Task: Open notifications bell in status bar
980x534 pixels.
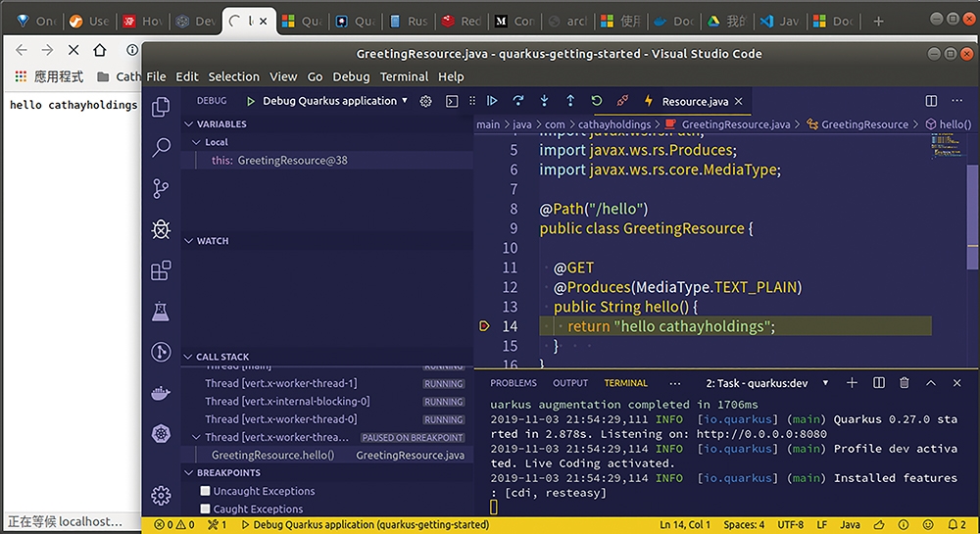Action: click(956, 524)
